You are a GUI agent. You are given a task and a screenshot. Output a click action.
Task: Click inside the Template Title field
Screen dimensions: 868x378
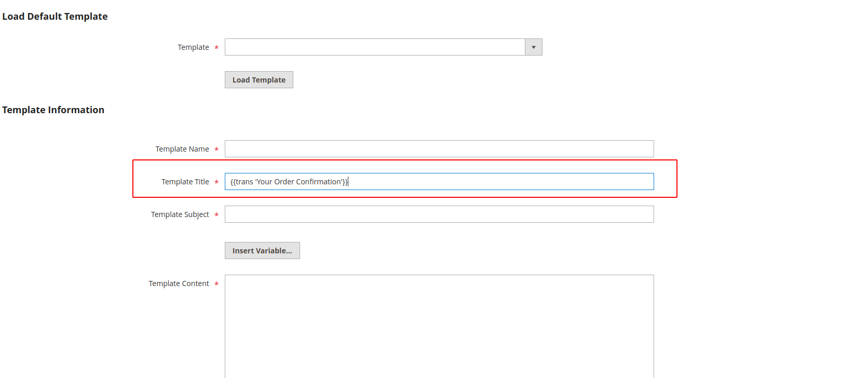pyautogui.click(x=439, y=182)
